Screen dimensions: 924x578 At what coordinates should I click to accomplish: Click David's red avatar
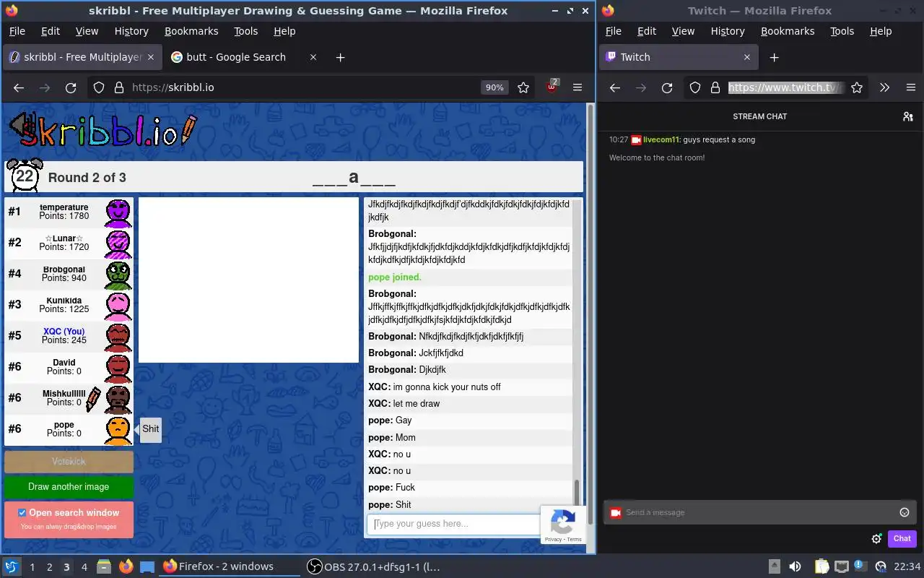118,368
